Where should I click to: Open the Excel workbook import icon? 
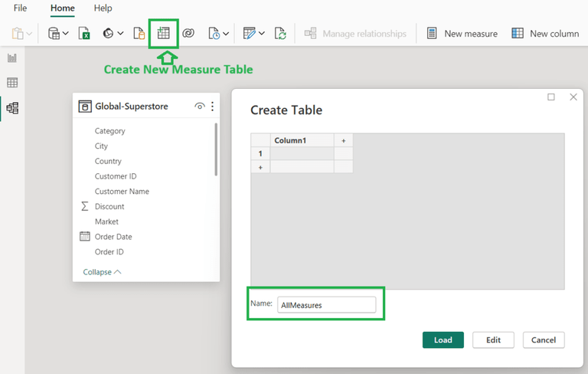coord(85,34)
